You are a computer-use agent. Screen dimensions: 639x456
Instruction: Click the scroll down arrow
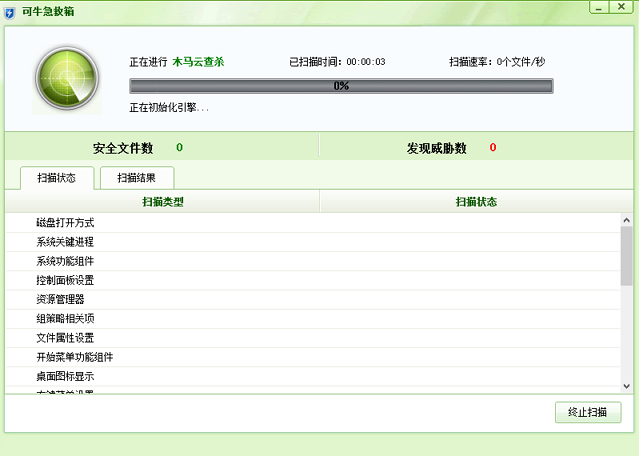pos(626,386)
